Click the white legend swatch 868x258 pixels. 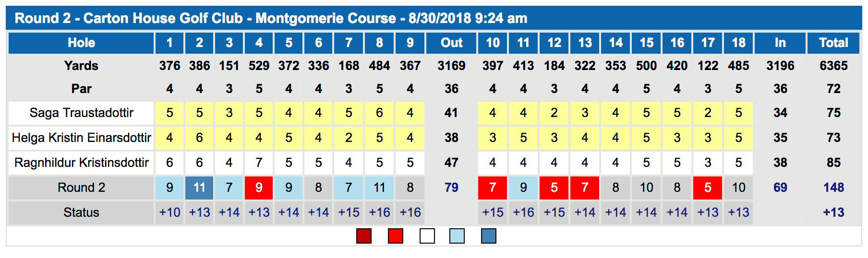[427, 236]
